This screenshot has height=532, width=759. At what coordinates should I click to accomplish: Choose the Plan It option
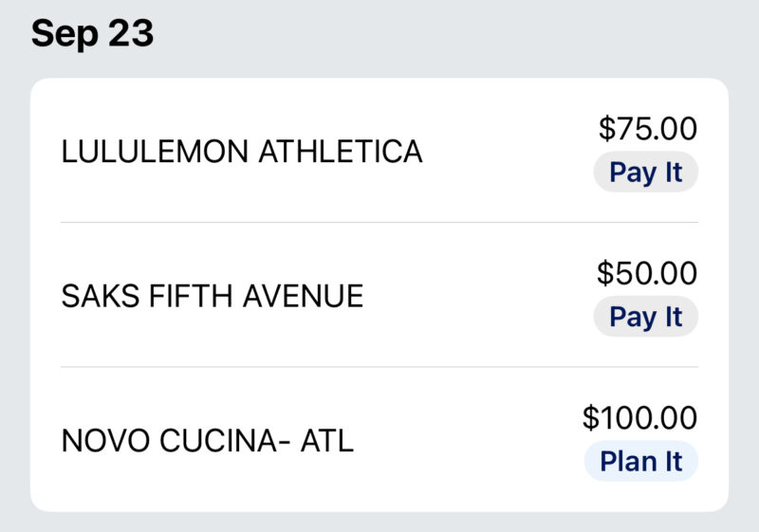coord(640,462)
